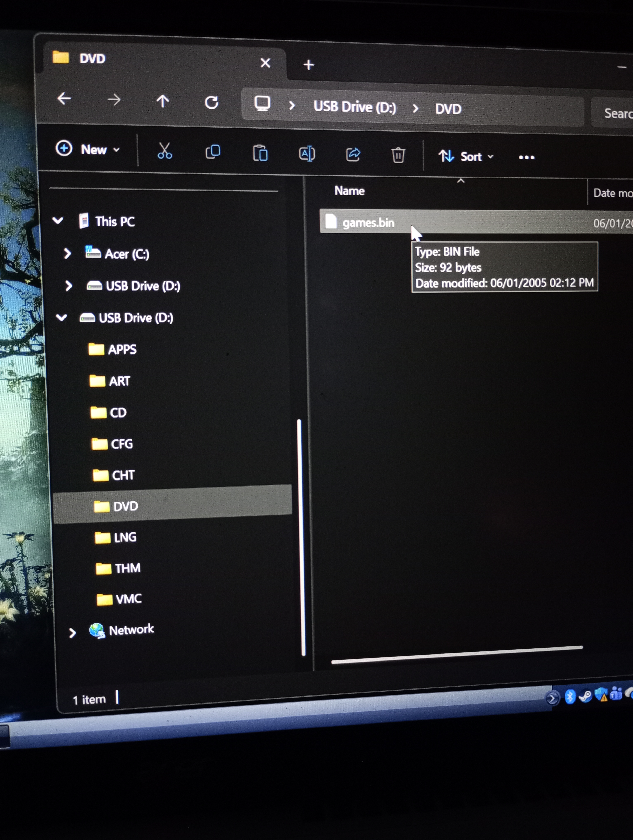
Task: Click the Paste clipboard icon
Action: click(260, 153)
